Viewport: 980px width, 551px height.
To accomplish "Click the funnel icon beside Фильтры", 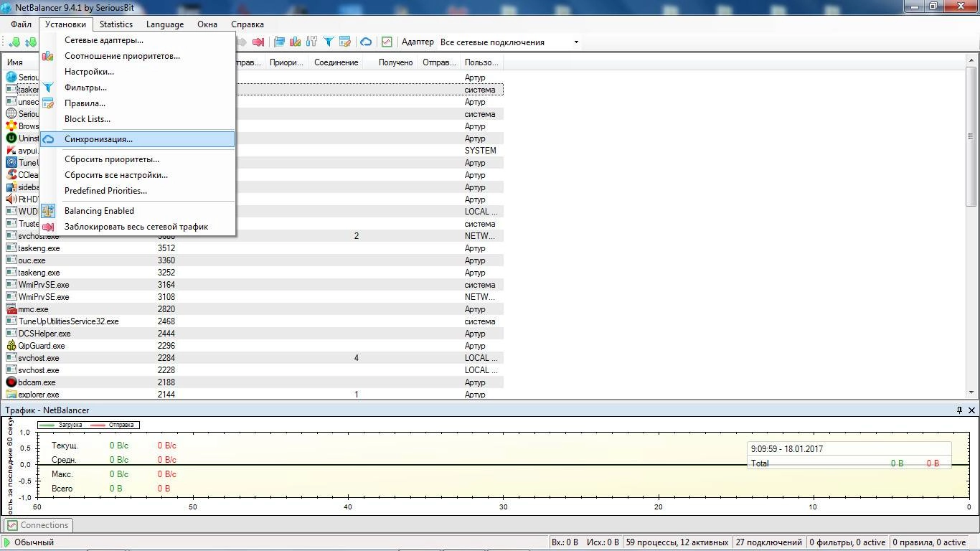I will (48, 88).
